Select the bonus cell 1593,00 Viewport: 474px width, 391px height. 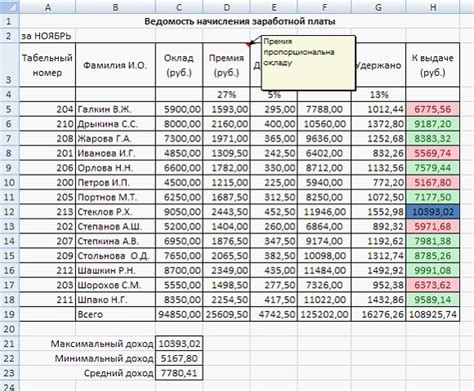point(226,109)
